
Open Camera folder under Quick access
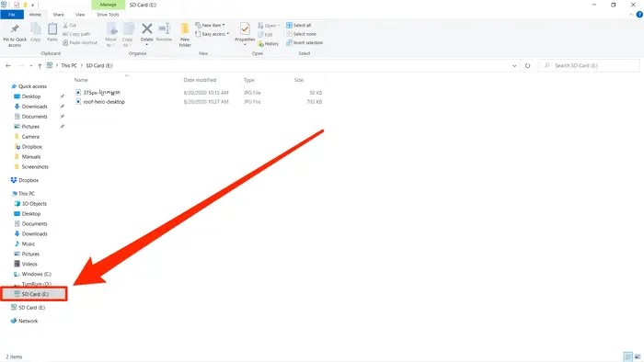(x=30, y=137)
